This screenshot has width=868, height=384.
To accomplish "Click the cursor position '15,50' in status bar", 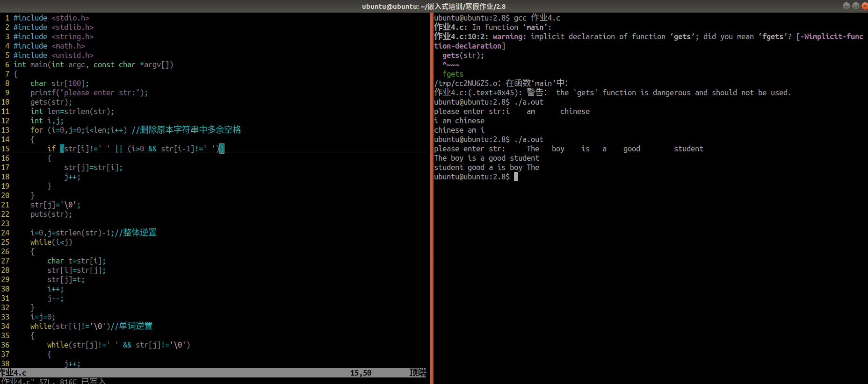I will [x=361, y=373].
